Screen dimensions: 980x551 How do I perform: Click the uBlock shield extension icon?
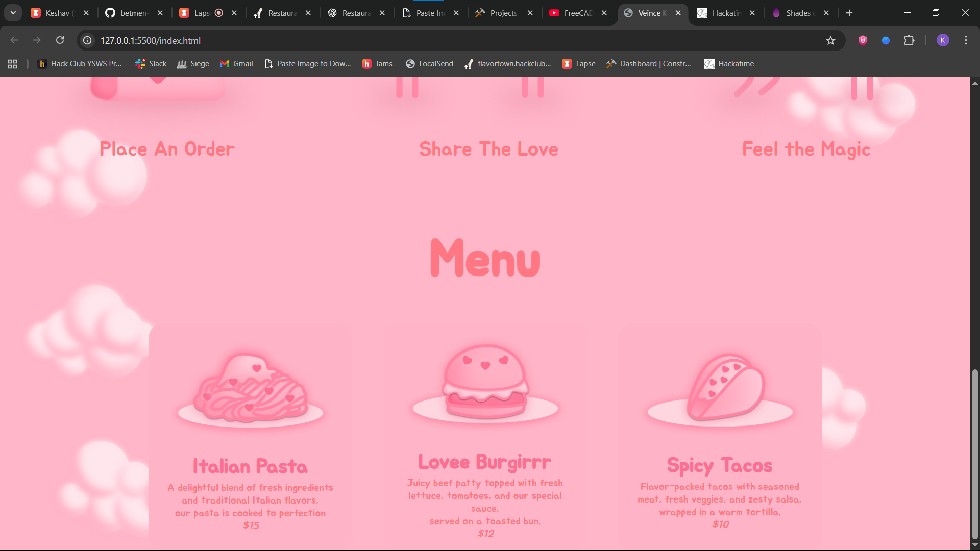[863, 40]
